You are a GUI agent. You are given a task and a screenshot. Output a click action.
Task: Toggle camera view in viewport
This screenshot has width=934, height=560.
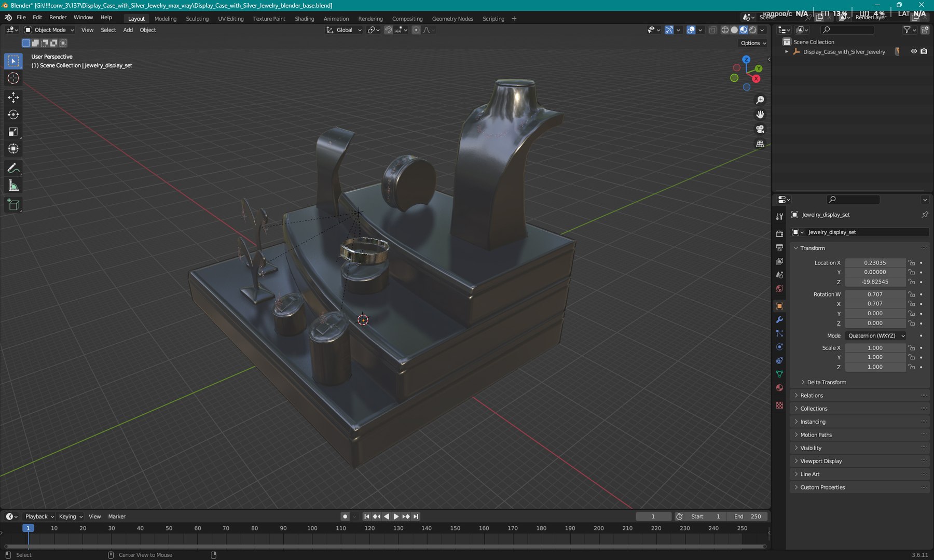click(x=760, y=129)
